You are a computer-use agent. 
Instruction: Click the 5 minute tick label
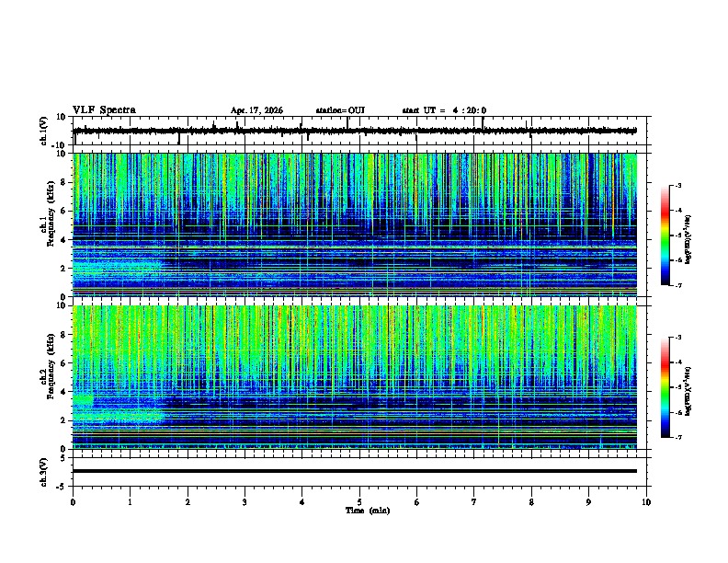coord(359,502)
